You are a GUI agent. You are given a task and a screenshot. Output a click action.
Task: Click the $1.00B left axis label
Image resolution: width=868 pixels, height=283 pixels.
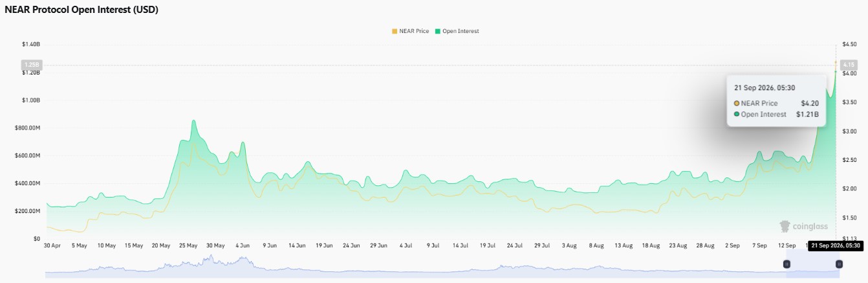31,100
